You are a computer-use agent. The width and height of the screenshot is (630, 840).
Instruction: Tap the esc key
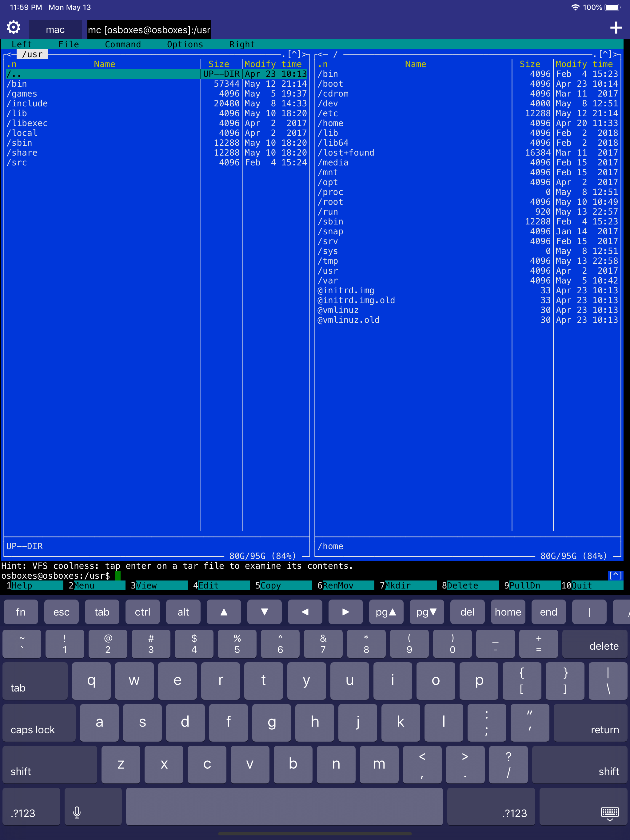(61, 612)
